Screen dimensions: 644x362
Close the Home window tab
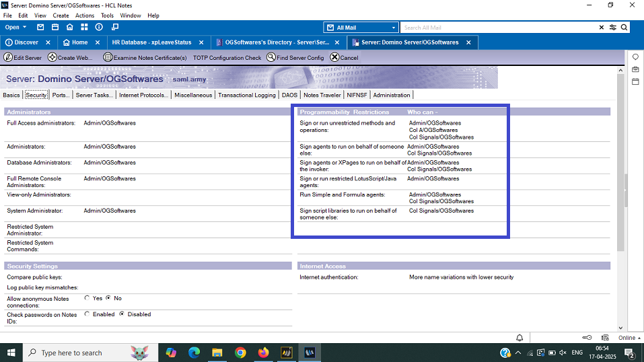[x=98, y=42]
